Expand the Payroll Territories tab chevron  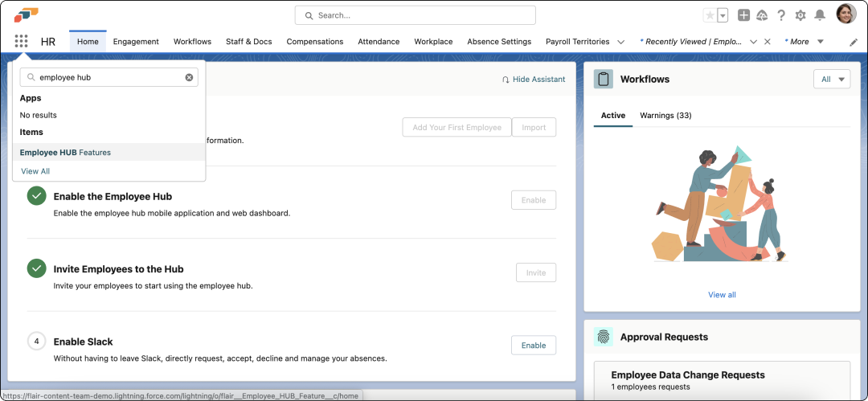point(620,42)
